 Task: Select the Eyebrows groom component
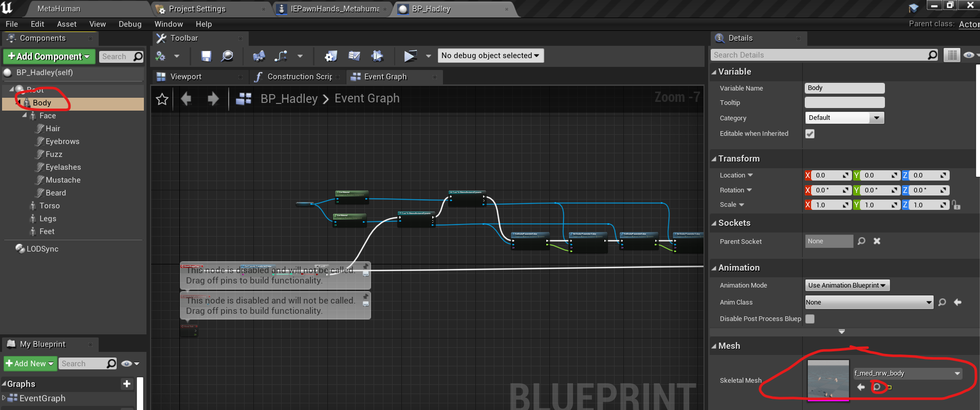63,141
